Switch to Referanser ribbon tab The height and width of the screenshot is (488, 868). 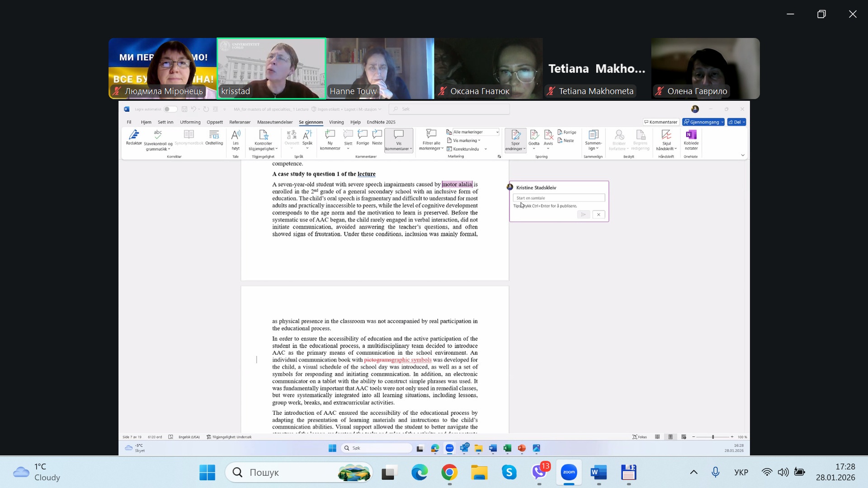click(240, 122)
